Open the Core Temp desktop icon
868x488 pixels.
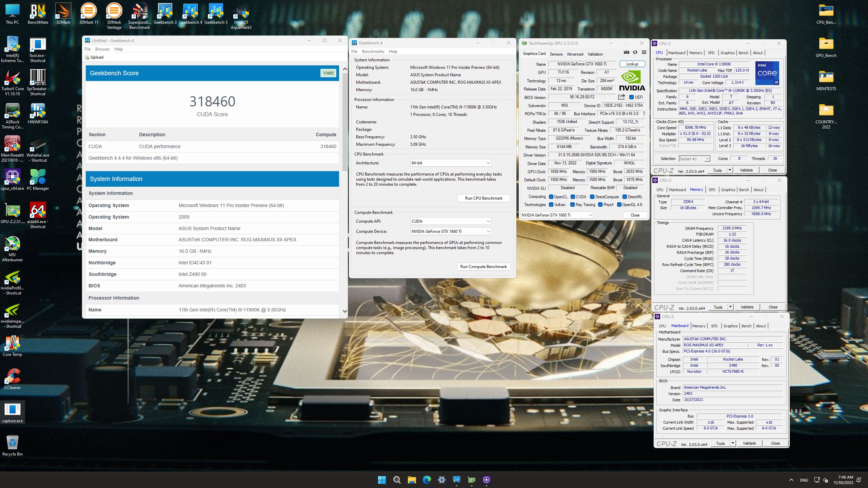pyautogui.click(x=13, y=346)
